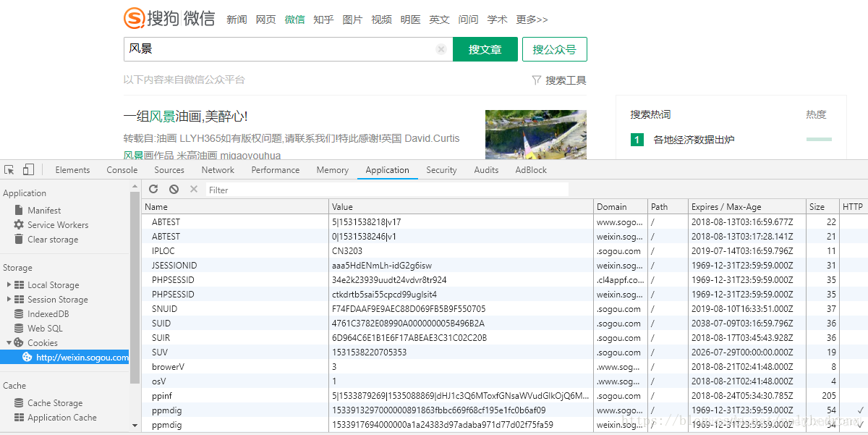The height and width of the screenshot is (435, 868).
Task: Sort cookies by Value column
Action: click(461, 207)
